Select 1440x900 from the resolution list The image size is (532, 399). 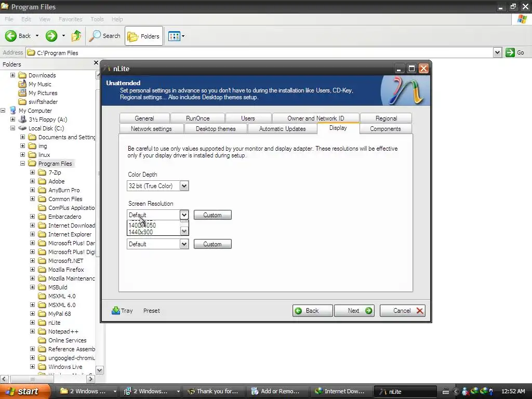140,232
